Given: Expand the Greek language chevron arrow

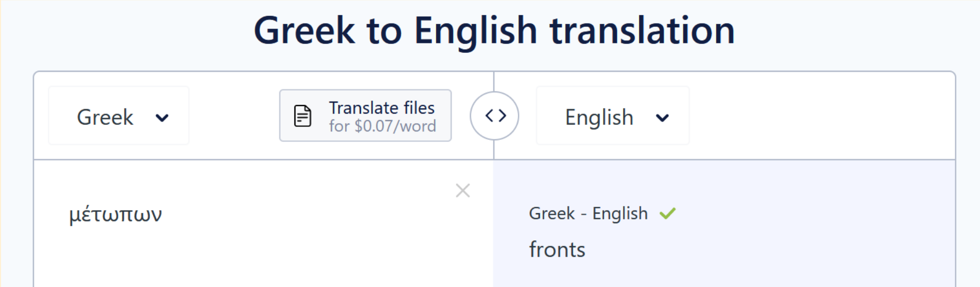Looking at the screenshot, I should click(162, 118).
